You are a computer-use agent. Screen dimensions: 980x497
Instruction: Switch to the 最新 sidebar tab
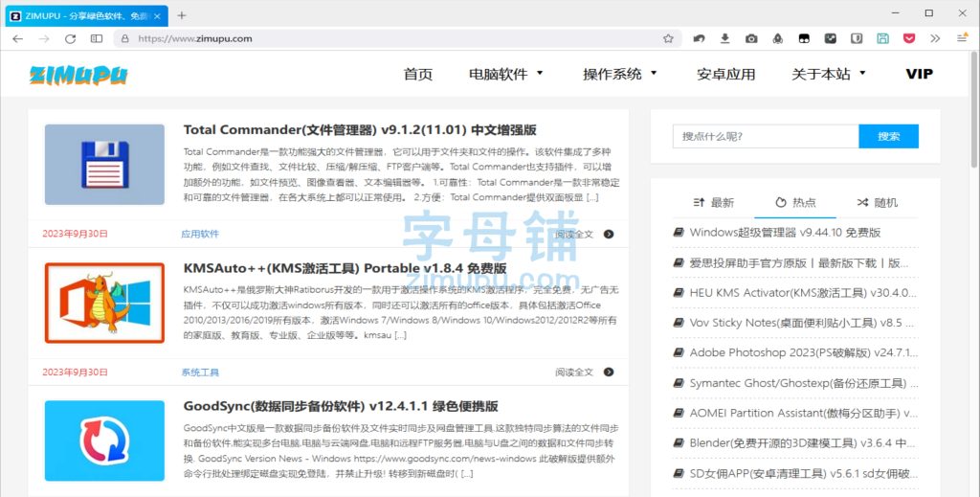pos(714,203)
